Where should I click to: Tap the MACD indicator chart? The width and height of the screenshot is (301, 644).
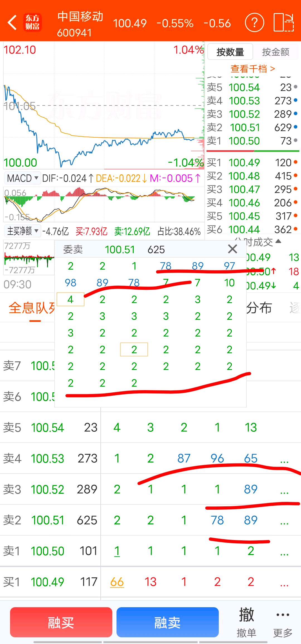pyautogui.click(x=104, y=204)
